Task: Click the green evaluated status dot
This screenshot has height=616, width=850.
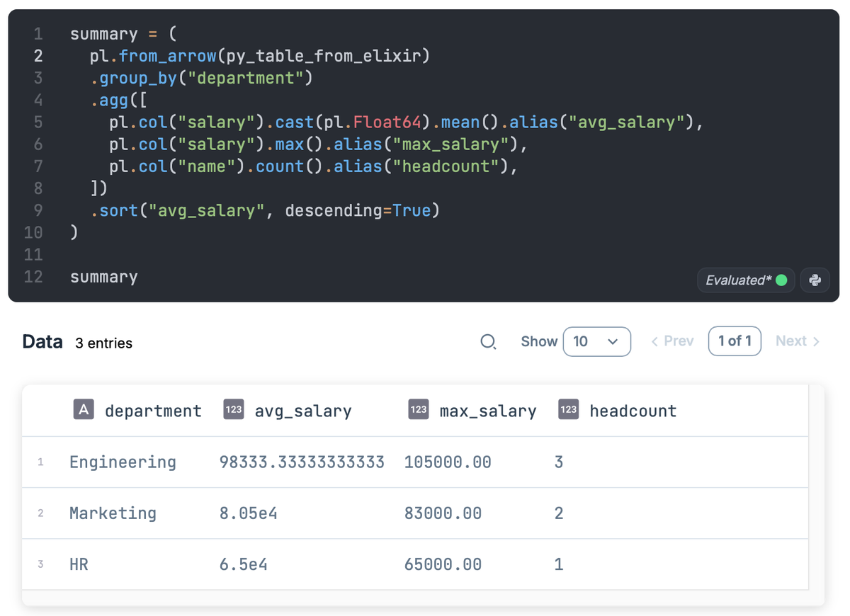Action: click(782, 280)
